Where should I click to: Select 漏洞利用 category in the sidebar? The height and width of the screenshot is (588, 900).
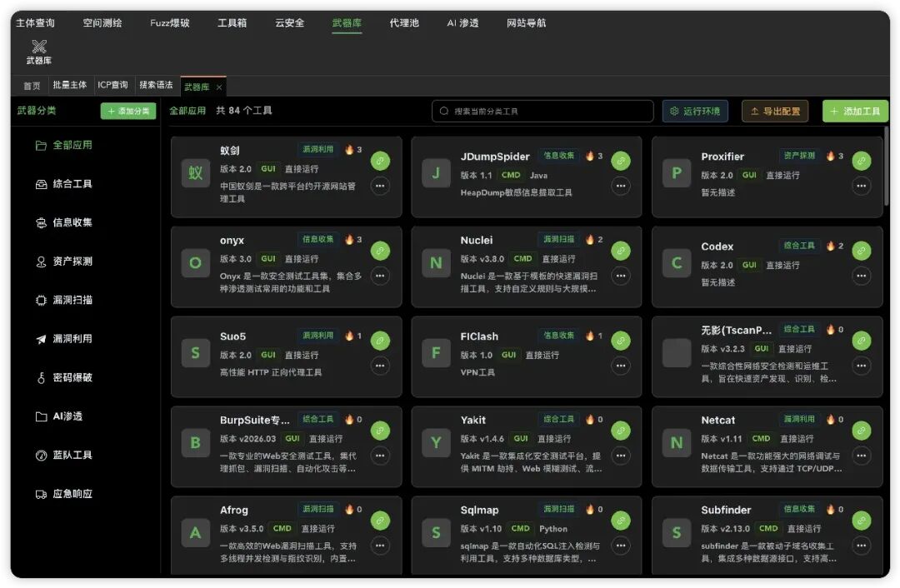point(63,339)
